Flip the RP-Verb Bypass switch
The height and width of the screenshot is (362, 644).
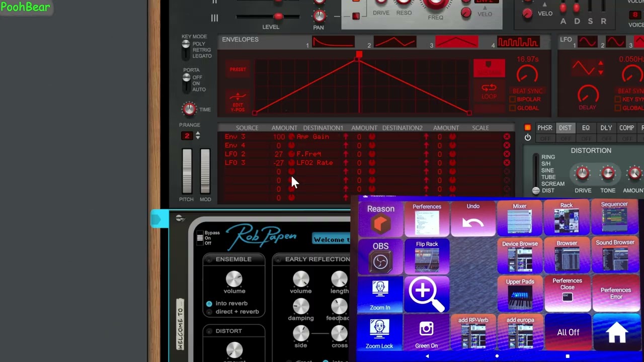(200, 238)
